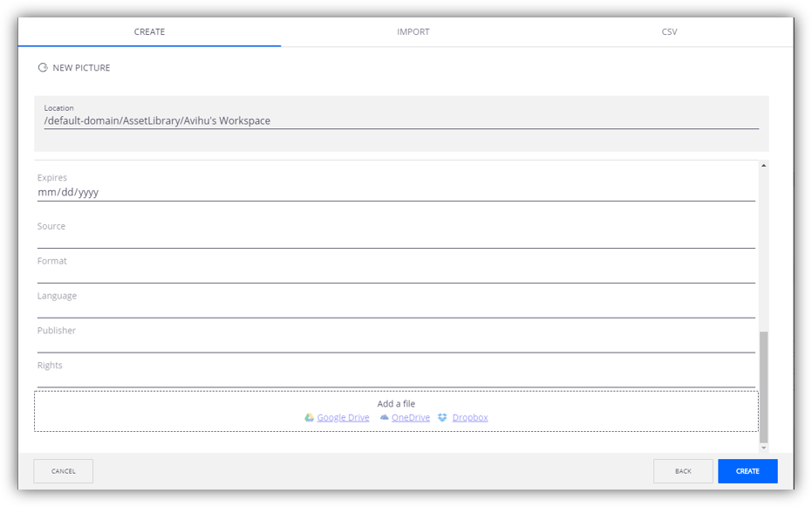This screenshot has height=507, width=812.
Task: Open the OneDrive link
Action: (410, 418)
